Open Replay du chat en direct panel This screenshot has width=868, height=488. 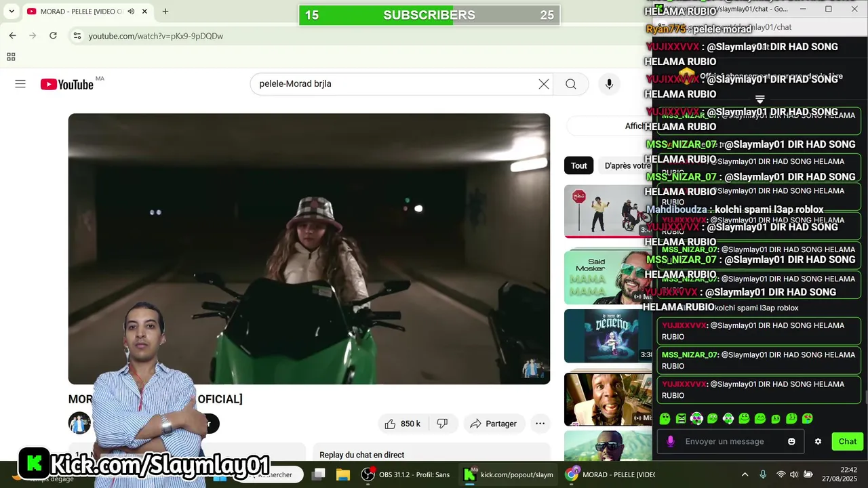(x=431, y=454)
